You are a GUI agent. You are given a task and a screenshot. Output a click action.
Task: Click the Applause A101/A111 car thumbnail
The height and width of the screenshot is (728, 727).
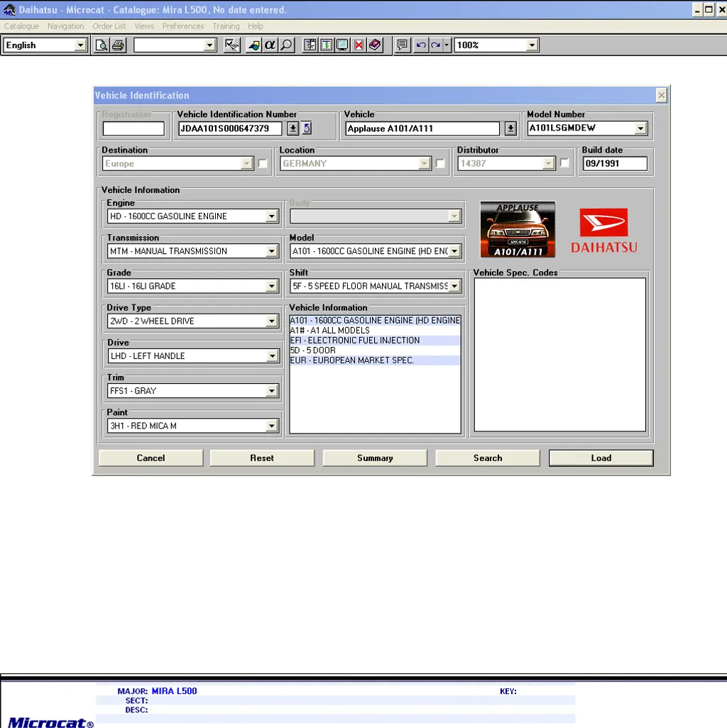click(x=518, y=229)
